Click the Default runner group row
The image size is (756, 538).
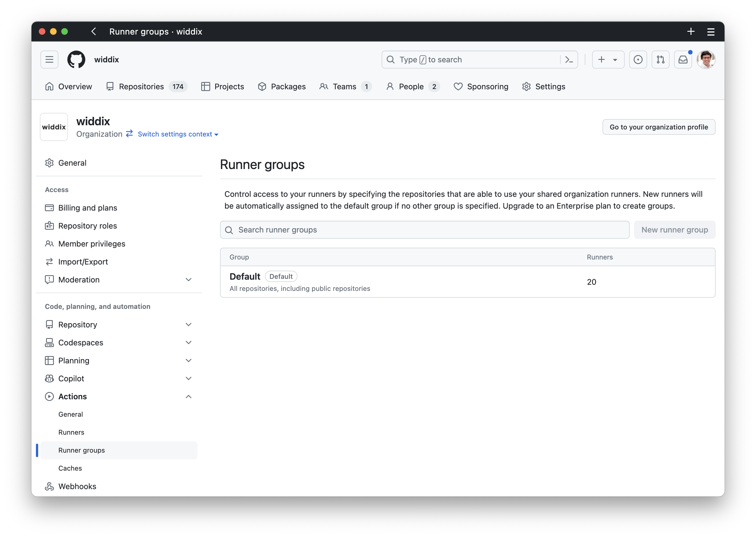467,282
